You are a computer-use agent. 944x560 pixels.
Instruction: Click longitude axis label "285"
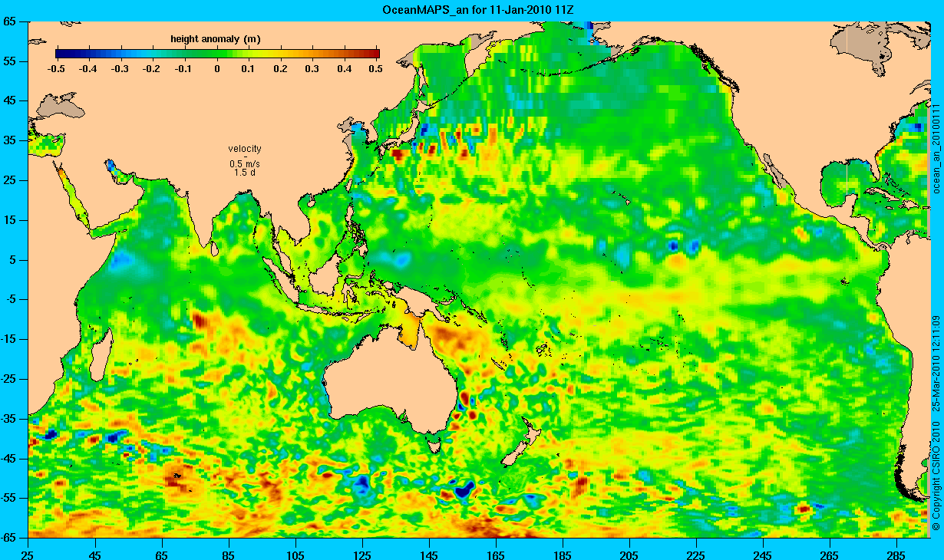pos(896,554)
